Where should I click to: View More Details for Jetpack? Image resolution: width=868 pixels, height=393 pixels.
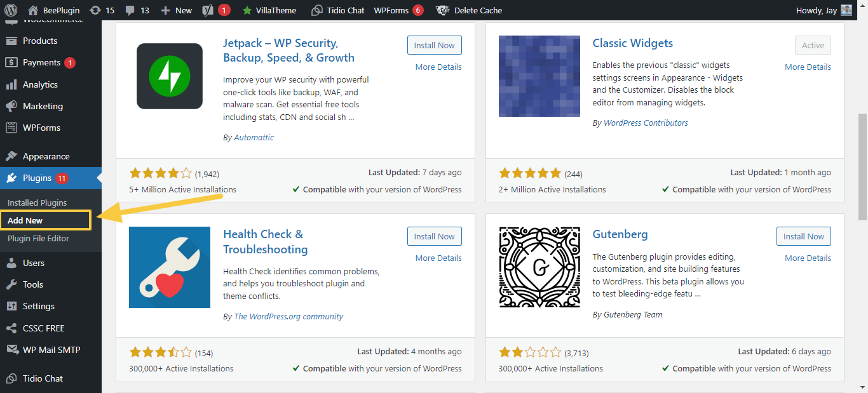(x=438, y=67)
